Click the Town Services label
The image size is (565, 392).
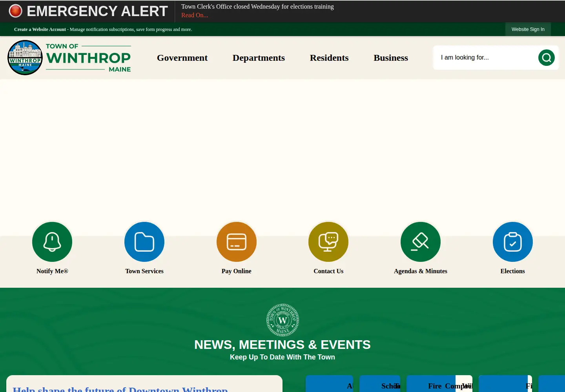(144, 271)
